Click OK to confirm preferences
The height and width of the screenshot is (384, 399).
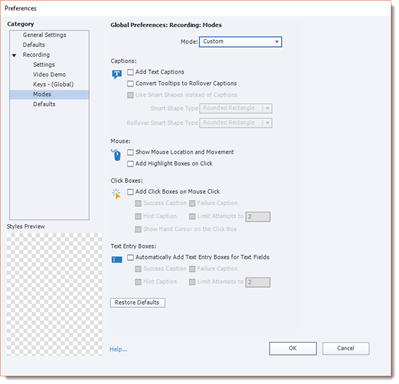coord(293,348)
